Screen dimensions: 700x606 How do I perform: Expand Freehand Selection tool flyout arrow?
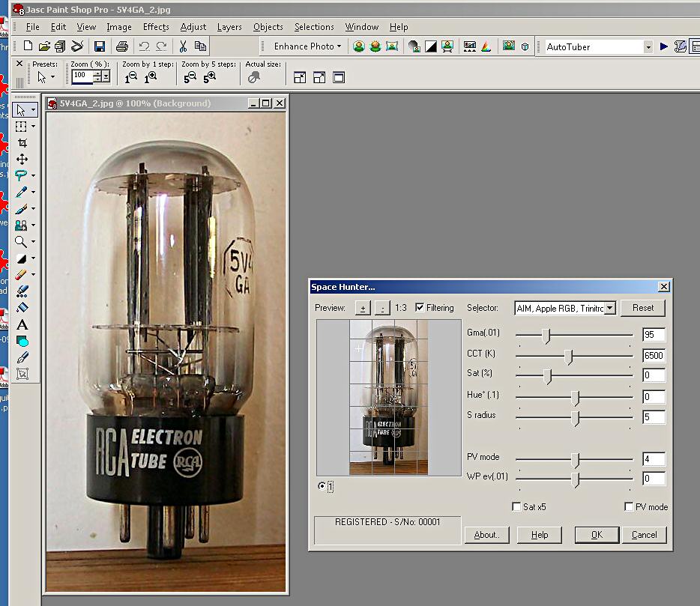tap(34, 176)
